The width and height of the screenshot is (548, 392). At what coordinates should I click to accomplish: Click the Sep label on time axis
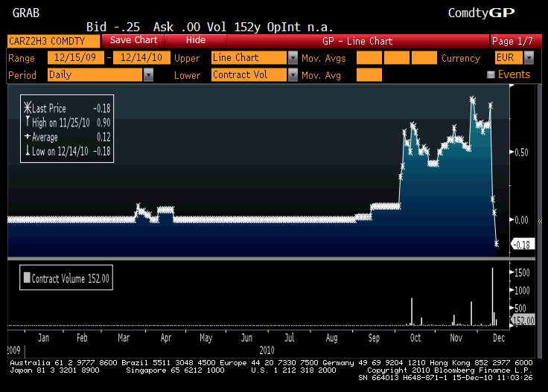click(x=374, y=338)
